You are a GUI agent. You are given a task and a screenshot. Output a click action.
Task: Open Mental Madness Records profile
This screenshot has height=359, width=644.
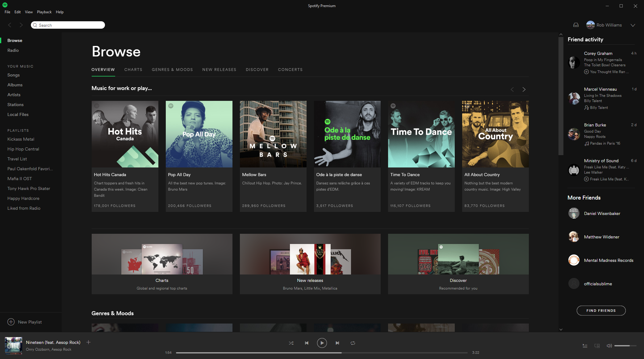pos(608,260)
